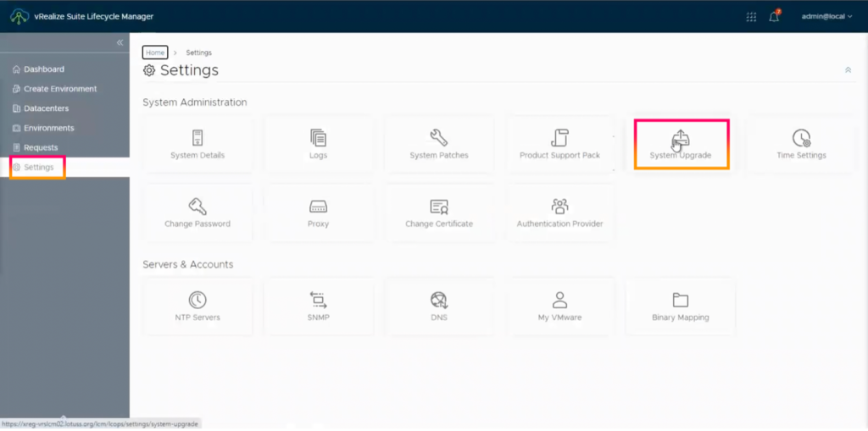This screenshot has width=868, height=431.
Task: Go to Create Environment in sidebar
Action: tap(60, 89)
